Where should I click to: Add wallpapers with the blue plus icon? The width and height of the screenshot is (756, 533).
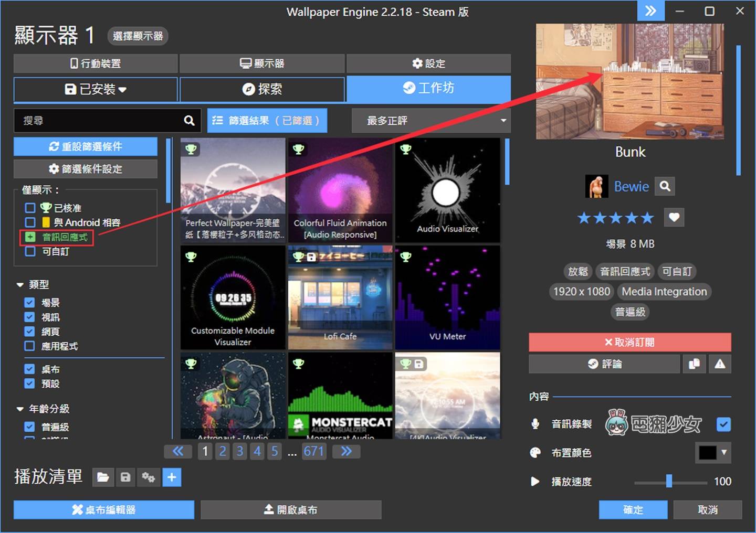point(172,477)
